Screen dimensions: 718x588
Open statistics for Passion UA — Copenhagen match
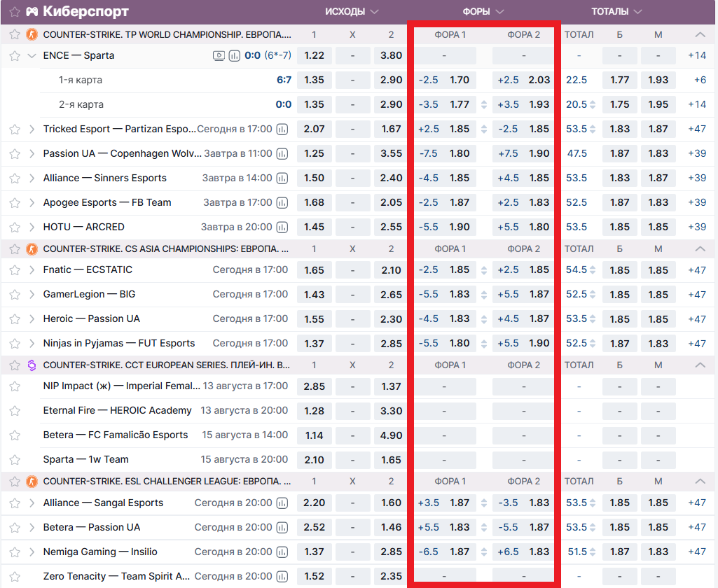tap(282, 154)
